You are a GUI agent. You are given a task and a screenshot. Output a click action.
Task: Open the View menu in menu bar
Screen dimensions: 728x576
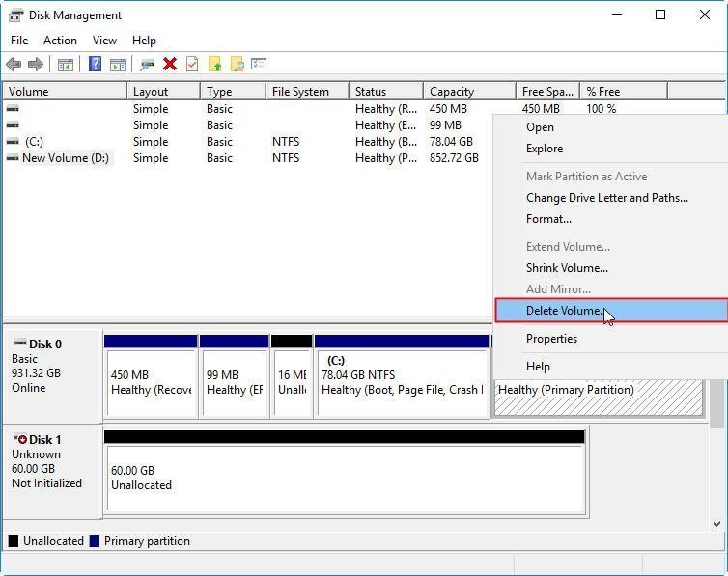[104, 40]
